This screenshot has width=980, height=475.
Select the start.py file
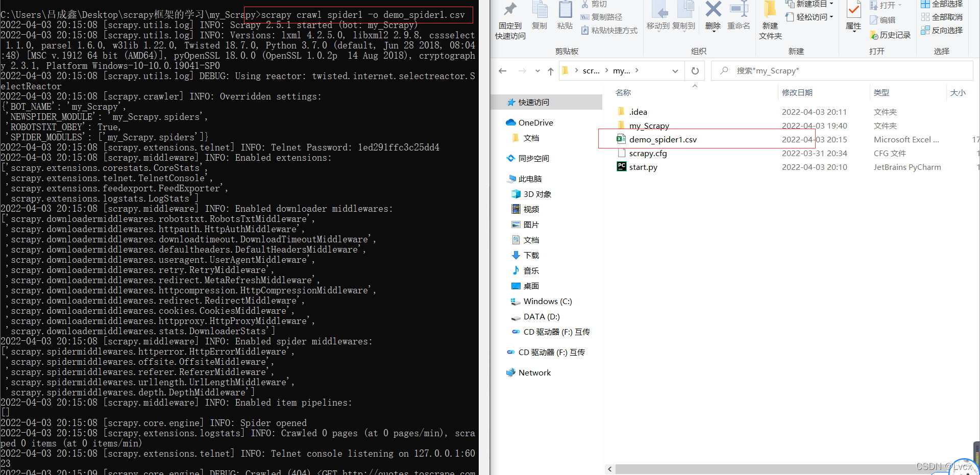point(643,167)
